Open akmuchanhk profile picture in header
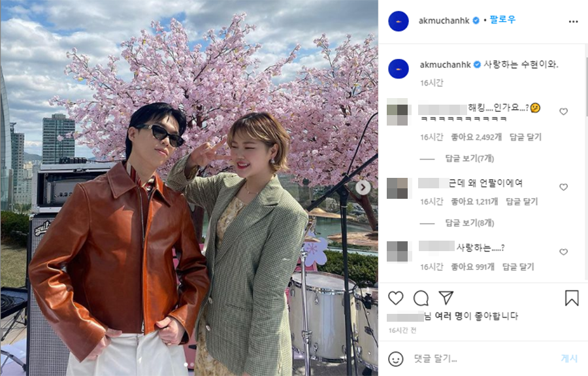 (399, 22)
